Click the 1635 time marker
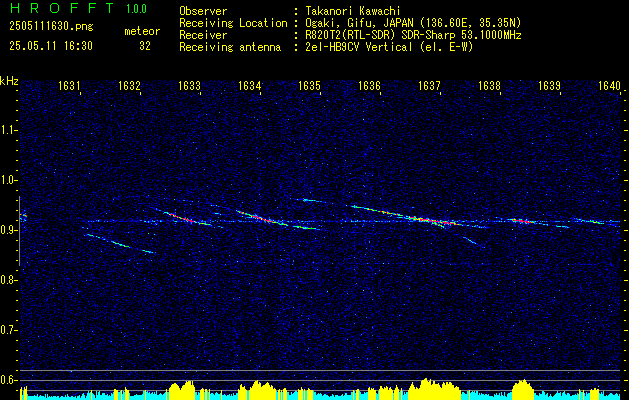The height and width of the screenshot is (400, 629). (309, 85)
